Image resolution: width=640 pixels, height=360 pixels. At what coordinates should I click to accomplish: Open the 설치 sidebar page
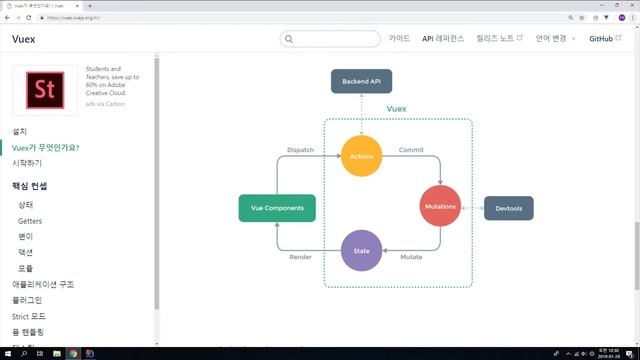click(20, 131)
